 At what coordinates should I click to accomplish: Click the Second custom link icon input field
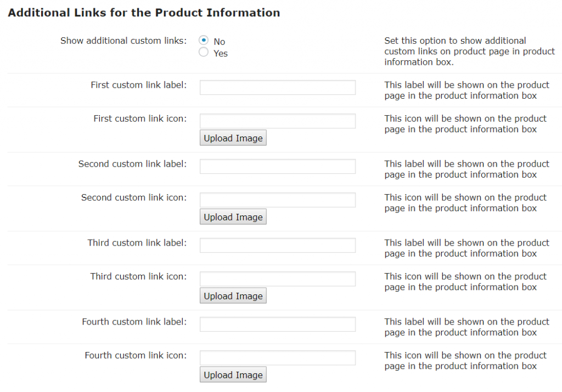coord(277,200)
